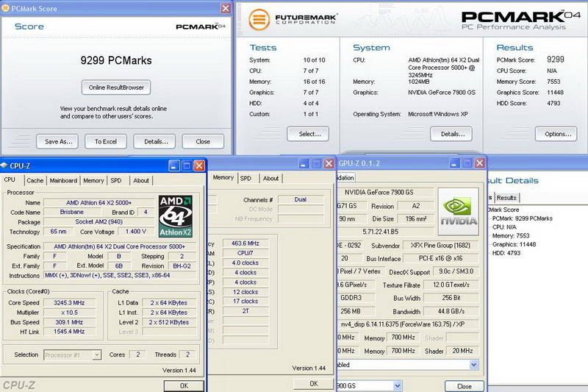Minimize the GPU-Z 0.1.2 window
588x392 pixels.
click(x=454, y=163)
